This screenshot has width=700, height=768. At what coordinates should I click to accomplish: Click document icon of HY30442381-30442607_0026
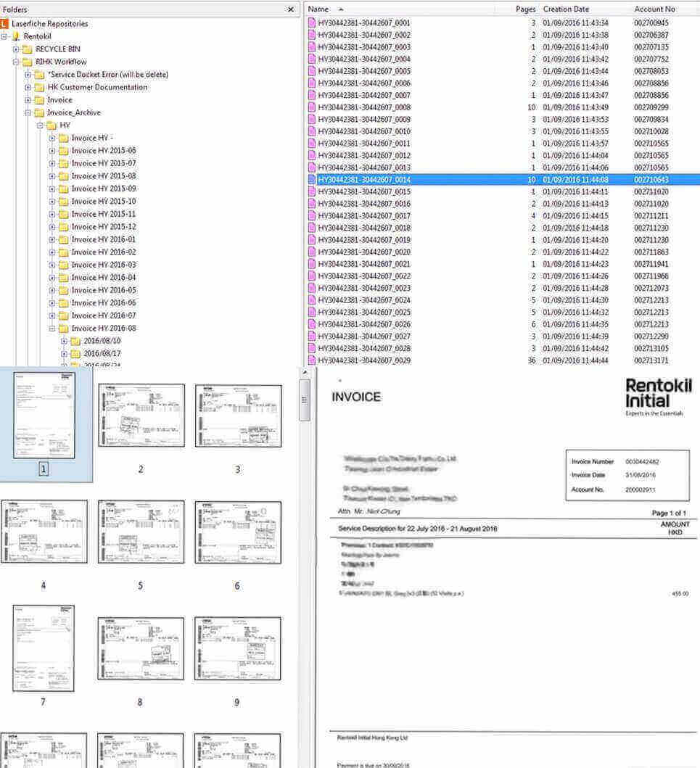coord(311,324)
